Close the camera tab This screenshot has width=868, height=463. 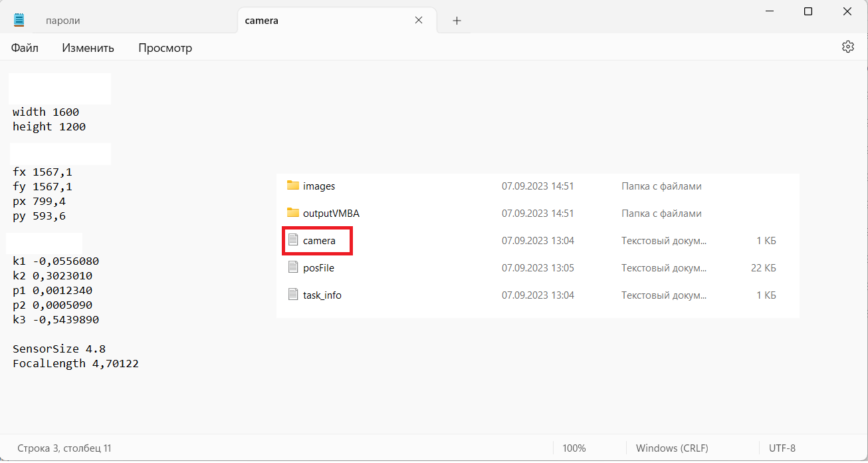419,20
